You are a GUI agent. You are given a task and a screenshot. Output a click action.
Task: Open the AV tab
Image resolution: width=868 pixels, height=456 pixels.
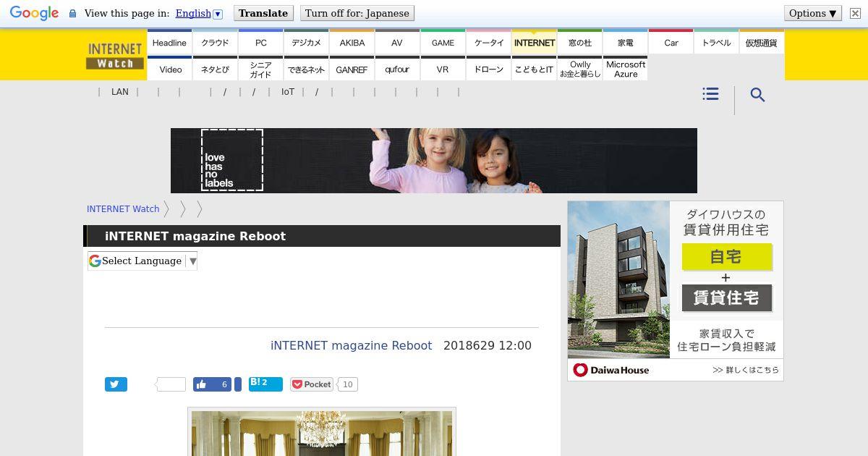pos(397,43)
